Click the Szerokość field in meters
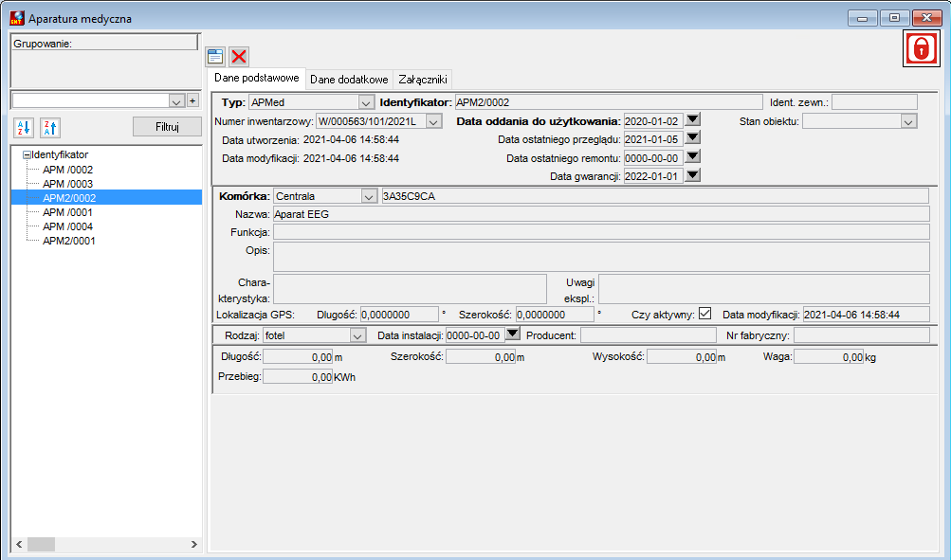 (x=481, y=357)
